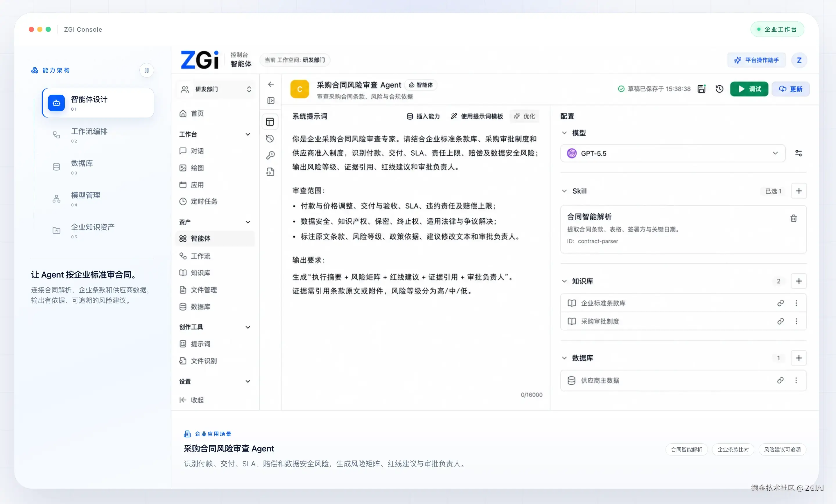
Task: Click the ZGi logo
Action: [x=200, y=60]
